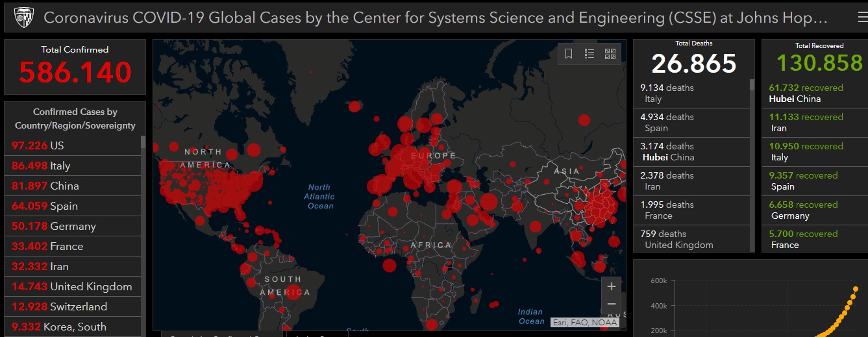Zoom in the map with plus button

click(611, 286)
